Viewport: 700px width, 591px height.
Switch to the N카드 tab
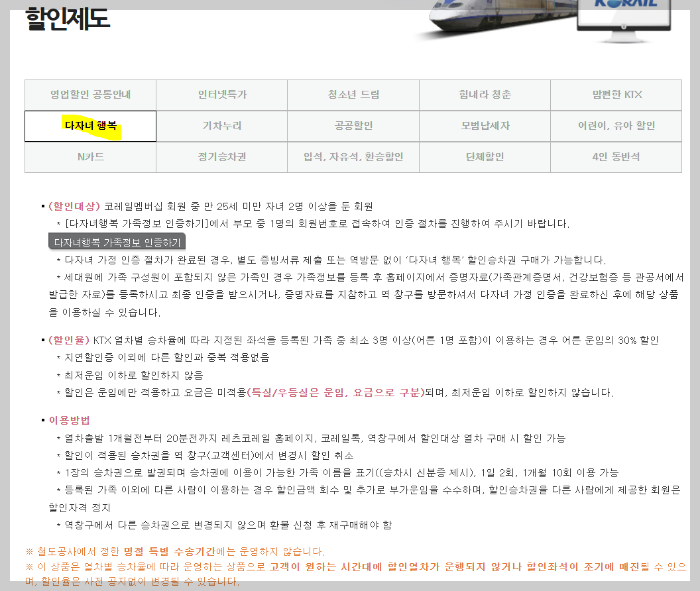pos(90,157)
